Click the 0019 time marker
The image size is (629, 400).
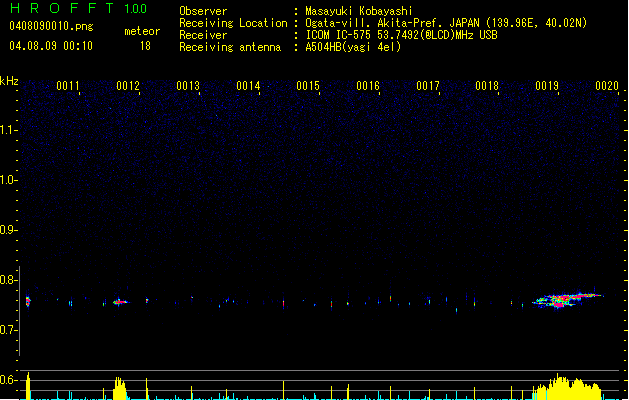pos(547,86)
